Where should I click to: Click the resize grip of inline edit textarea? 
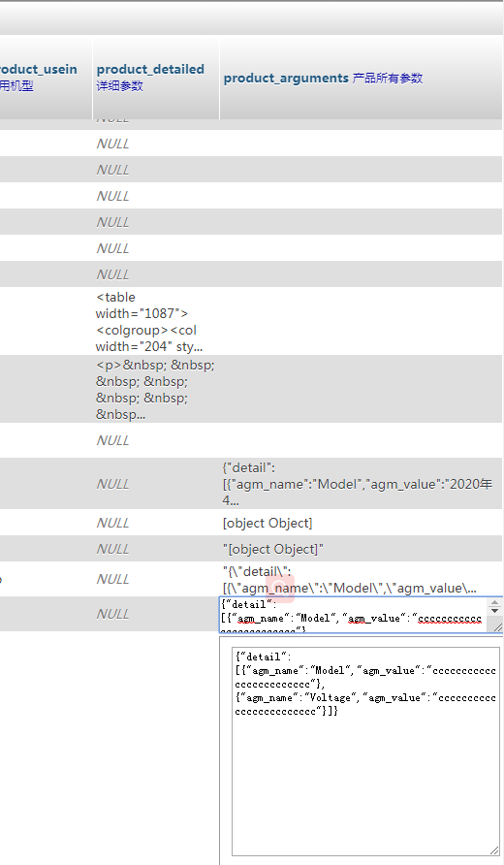(498, 627)
